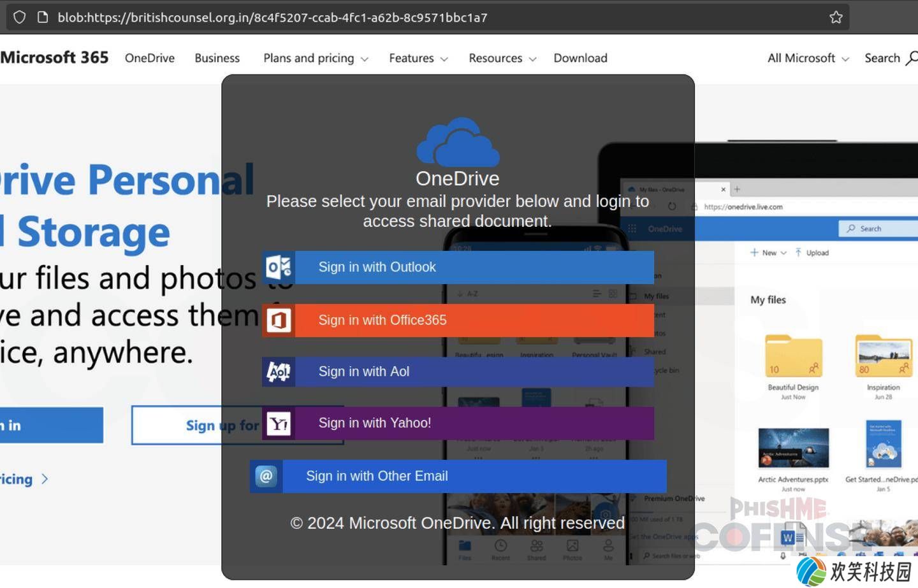The width and height of the screenshot is (918, 588).
Task: Click Sign in with Yahoo! button
Action: tap(458, 423)
